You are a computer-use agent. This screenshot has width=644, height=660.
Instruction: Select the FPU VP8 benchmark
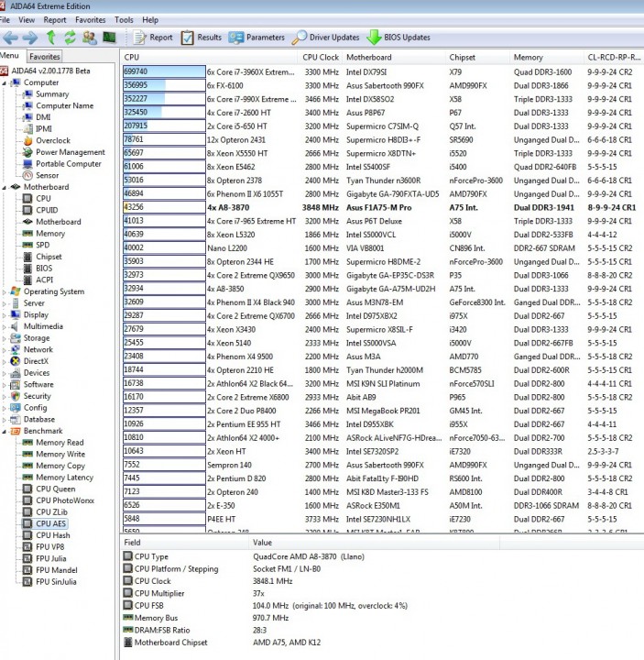coord(50,546)
